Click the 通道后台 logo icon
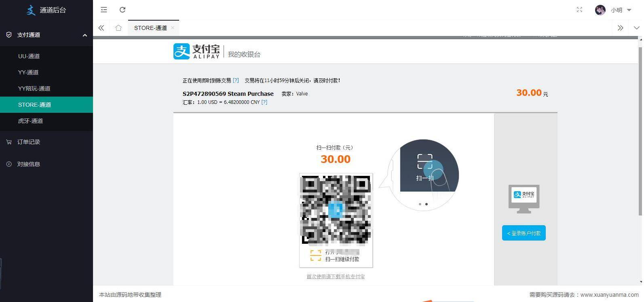The width and height of the screenshot is (644, 302). (31, 10)
